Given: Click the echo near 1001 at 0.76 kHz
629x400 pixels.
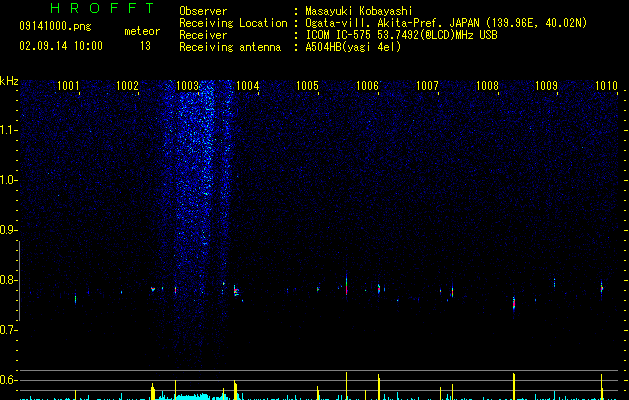Looking at the screenshot, I should pyautogui.click(x=75, y=299).
